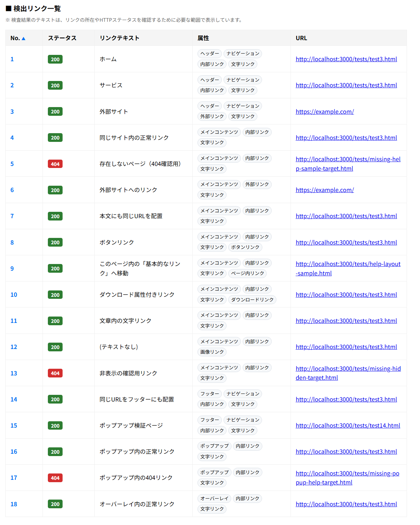Viewport: 420px width, 525px height.
Task: Open row number 13 link
Action: (x=14, y=373)
